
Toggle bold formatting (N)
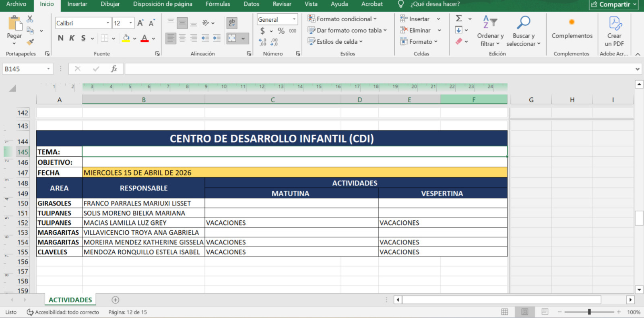pos(60,38)
